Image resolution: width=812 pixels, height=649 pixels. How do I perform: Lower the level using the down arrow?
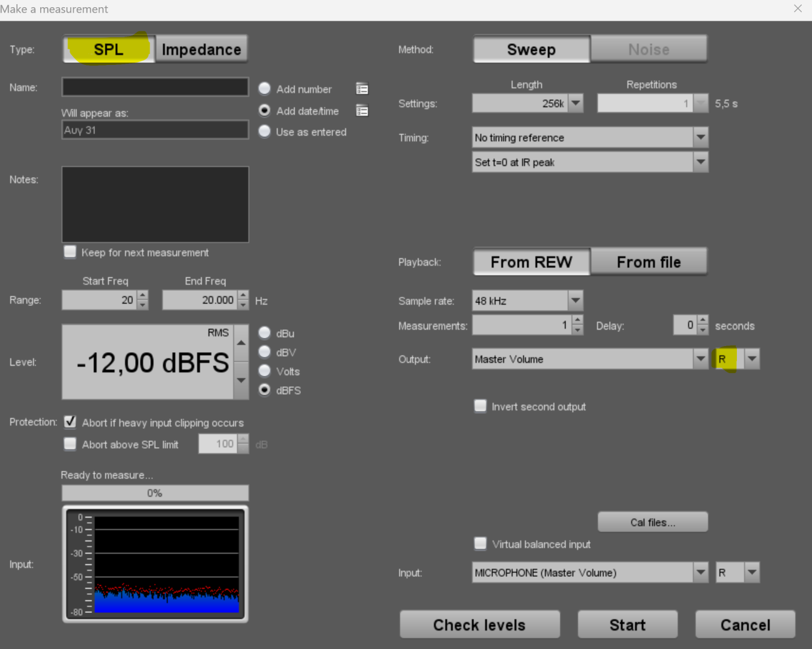241,380
